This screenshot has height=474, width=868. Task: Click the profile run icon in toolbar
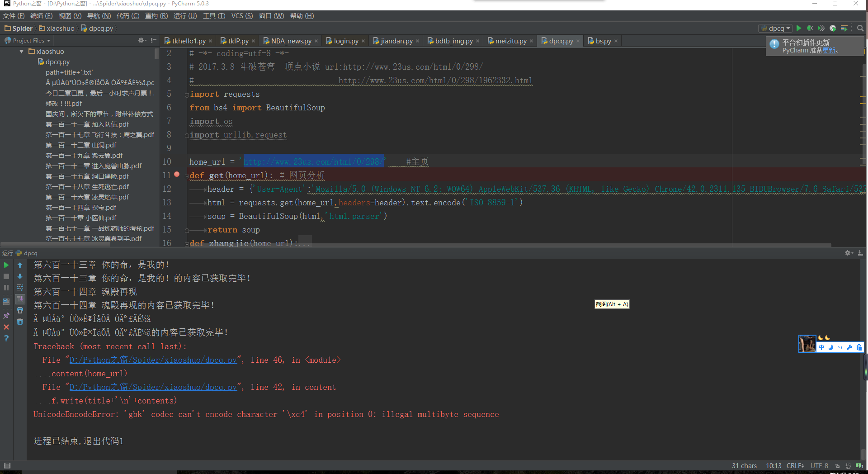[833, 28]
